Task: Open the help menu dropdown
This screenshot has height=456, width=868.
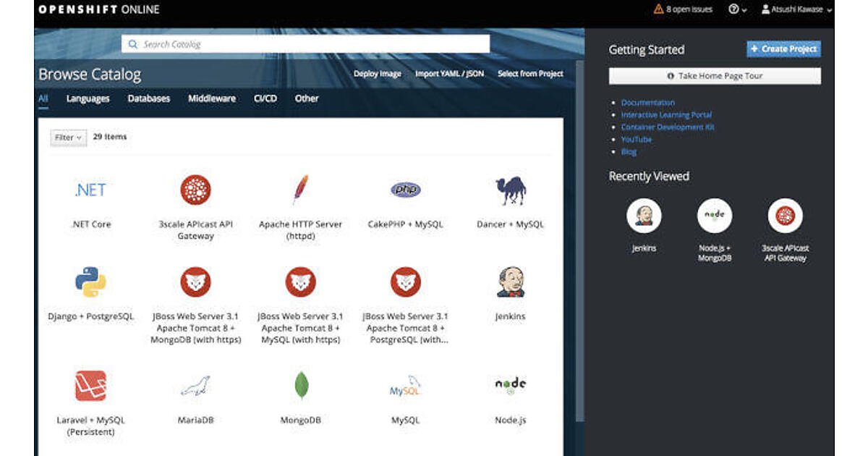Action: point(738,9)
